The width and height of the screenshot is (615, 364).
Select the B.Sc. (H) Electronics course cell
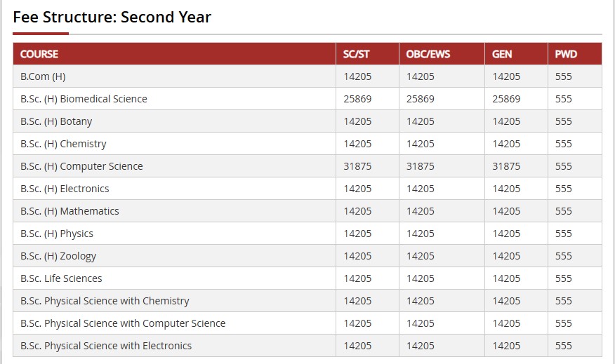click(65, 189)
